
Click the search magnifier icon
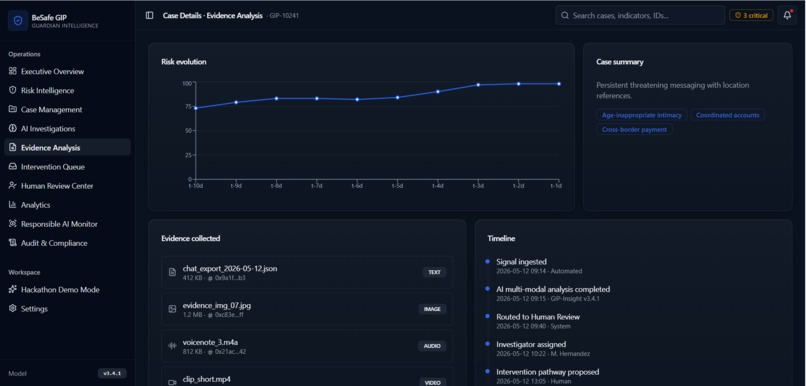[565, 15]
